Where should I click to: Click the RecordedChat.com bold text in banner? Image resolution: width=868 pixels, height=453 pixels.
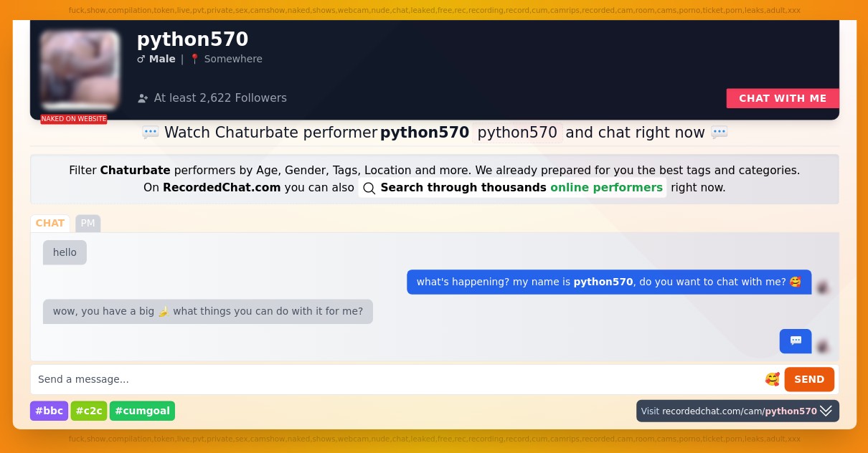222,188
